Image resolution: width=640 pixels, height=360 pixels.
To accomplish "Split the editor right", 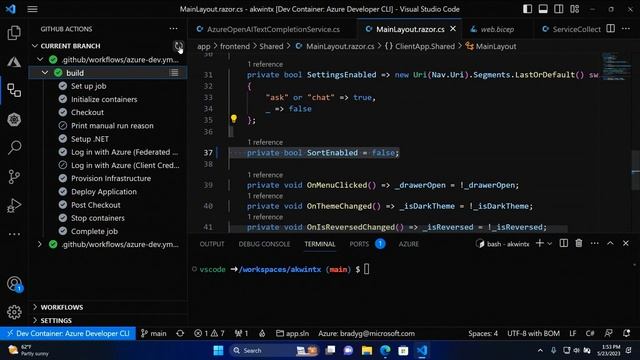I will click(x=611, y=29).
